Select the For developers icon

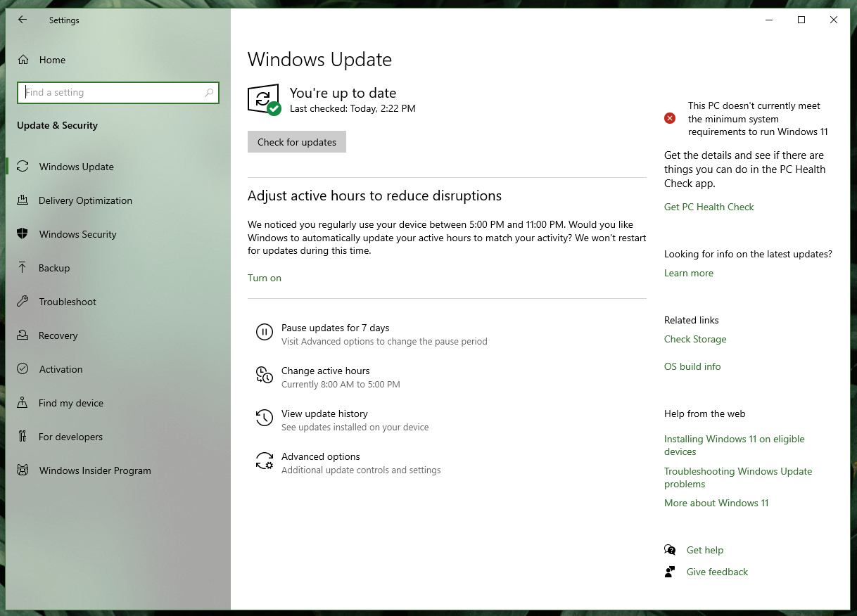(23, 437)
